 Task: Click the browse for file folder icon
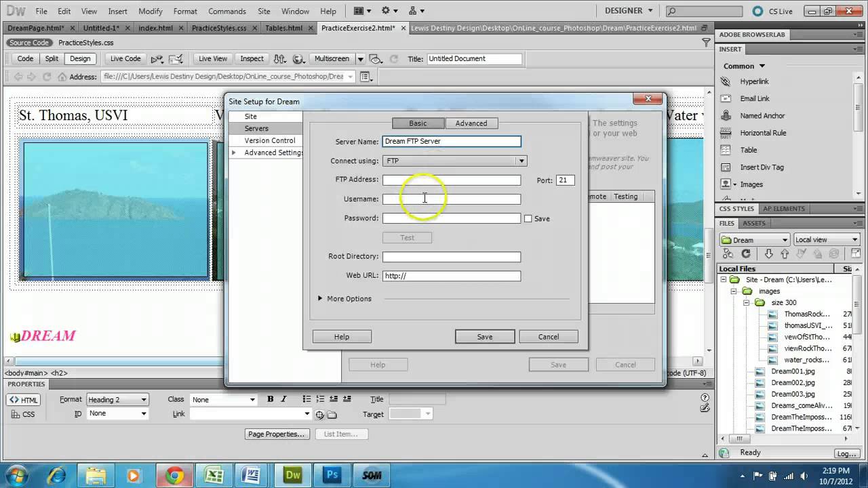[332, 415]
